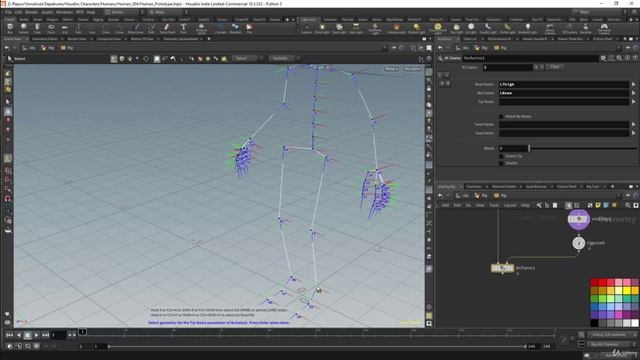The height and width of the screenshot is (360, 640).
Task: Click the gear icon in parameter pane
Action: [603, 58]
